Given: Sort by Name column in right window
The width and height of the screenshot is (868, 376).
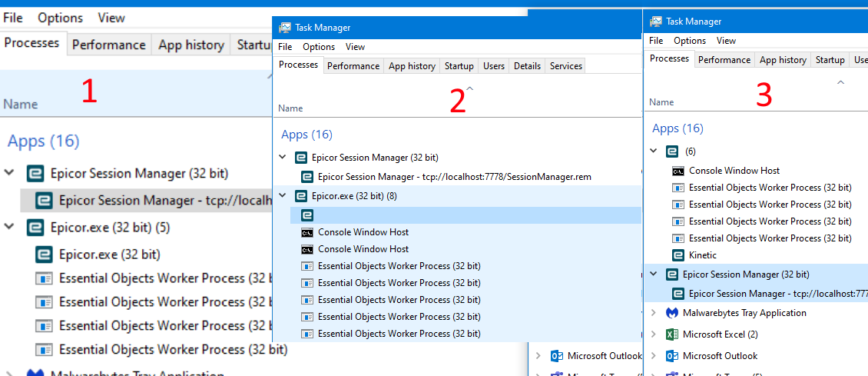Looking at the screenshot, I should point(661,102).
